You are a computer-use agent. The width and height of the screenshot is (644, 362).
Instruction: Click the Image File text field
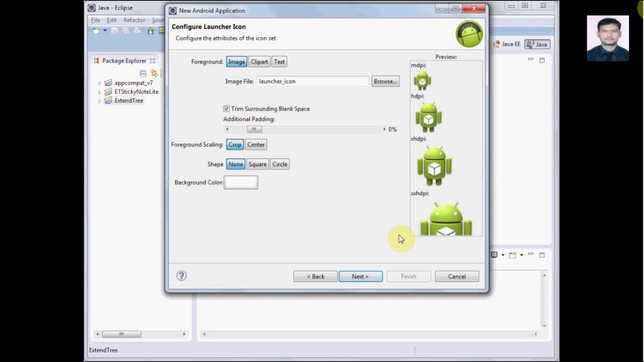point(312,81)
